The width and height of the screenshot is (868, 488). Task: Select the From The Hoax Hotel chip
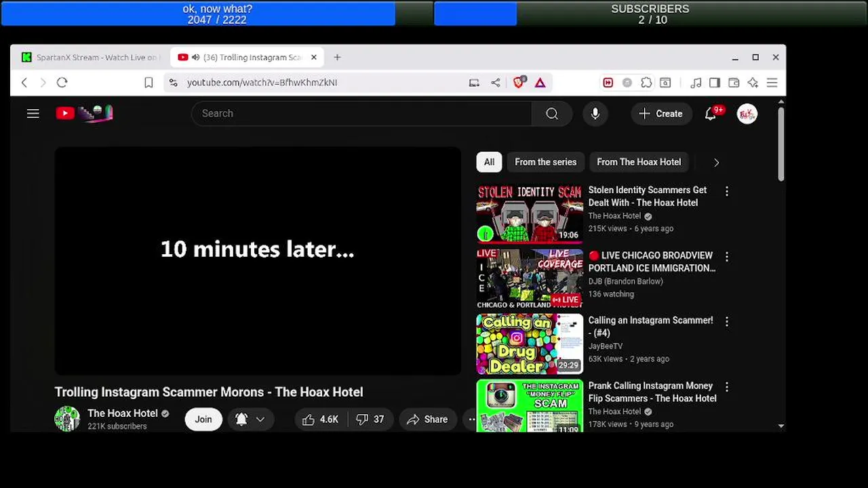point(639,162)
